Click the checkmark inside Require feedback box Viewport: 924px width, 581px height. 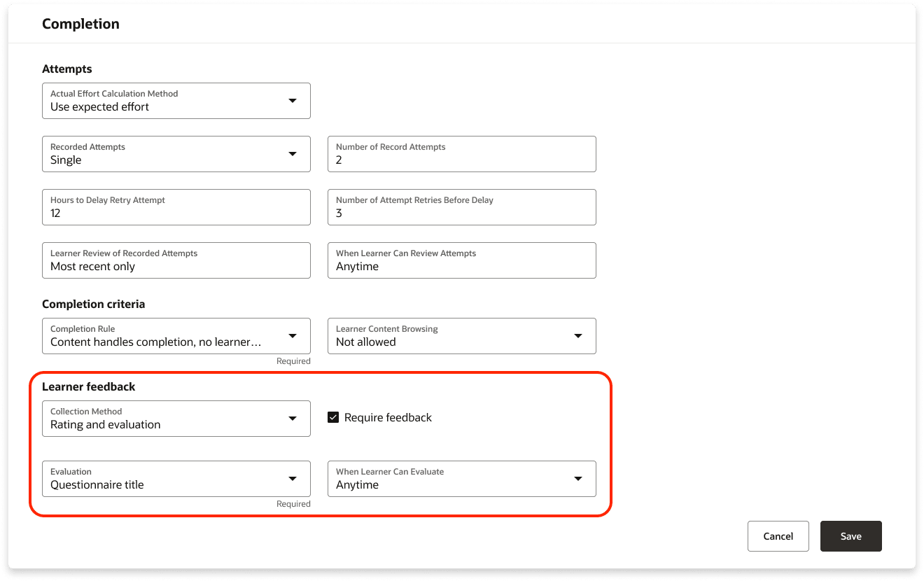332,416
